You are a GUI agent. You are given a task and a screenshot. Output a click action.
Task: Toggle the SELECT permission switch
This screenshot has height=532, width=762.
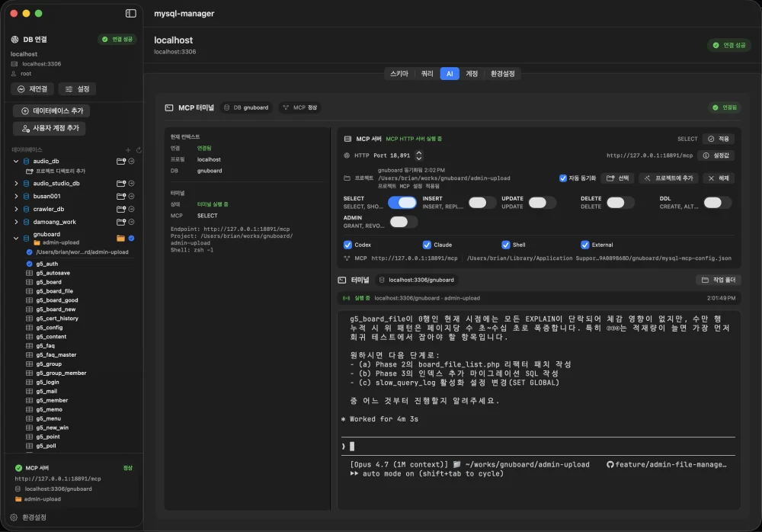(402, 202)
